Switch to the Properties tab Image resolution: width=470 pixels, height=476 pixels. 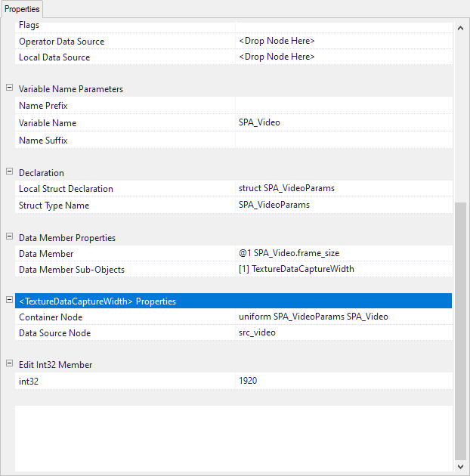(22, 9)
